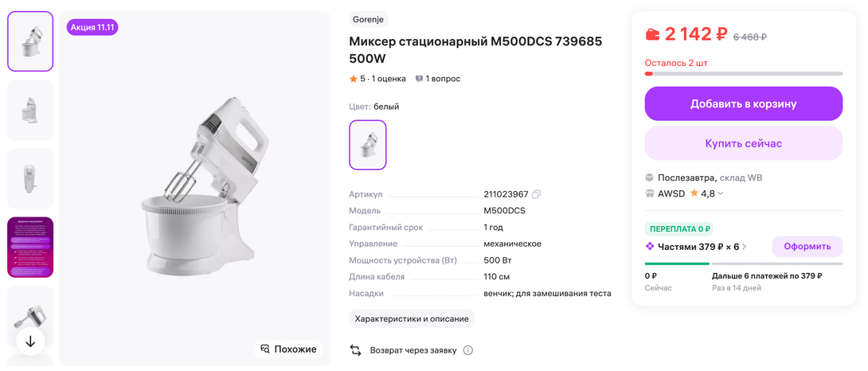The width and height of the screenshot is (868, 371).
Task: Open Характеристики и описание section
Action: tap(412, 318)
